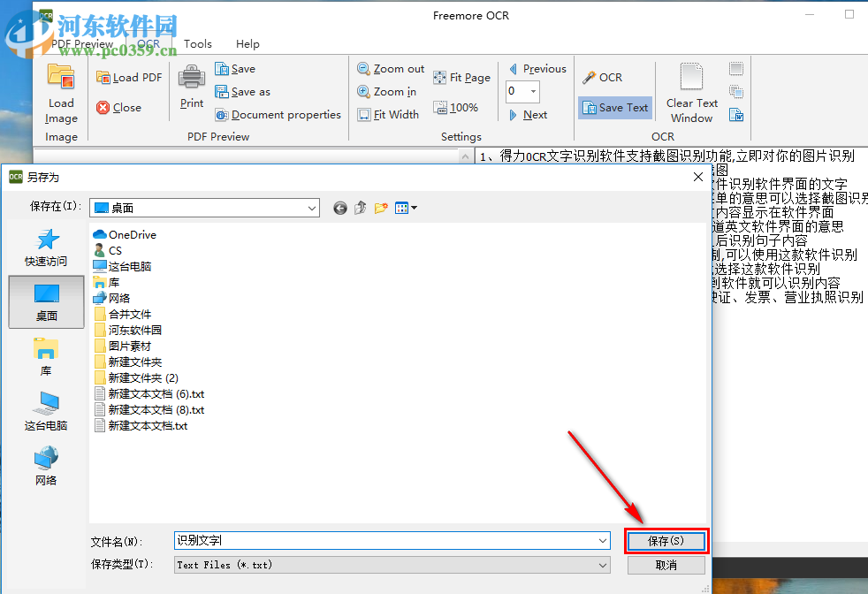This screenshot has height=594, width=868.
Task: Open the Tools menu tab
Action: [198, 43]
